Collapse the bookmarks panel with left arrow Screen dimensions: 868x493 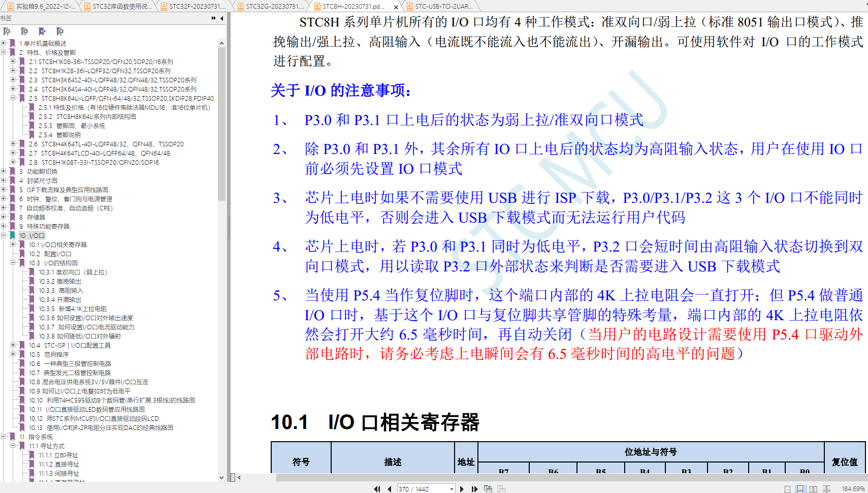(x=222, y=18)
